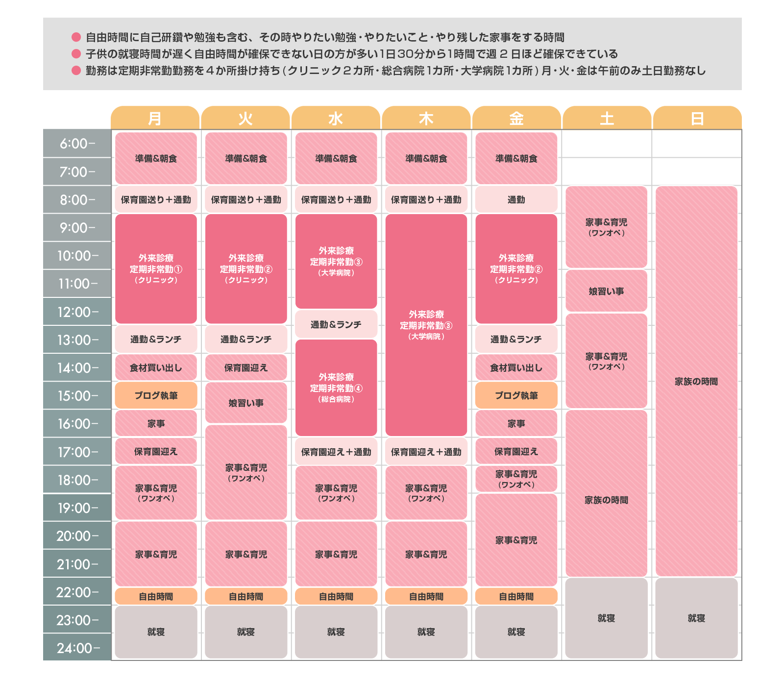Click Saturday's 家族の時間 block
This screenshot has height=682, width=784.
607,493
